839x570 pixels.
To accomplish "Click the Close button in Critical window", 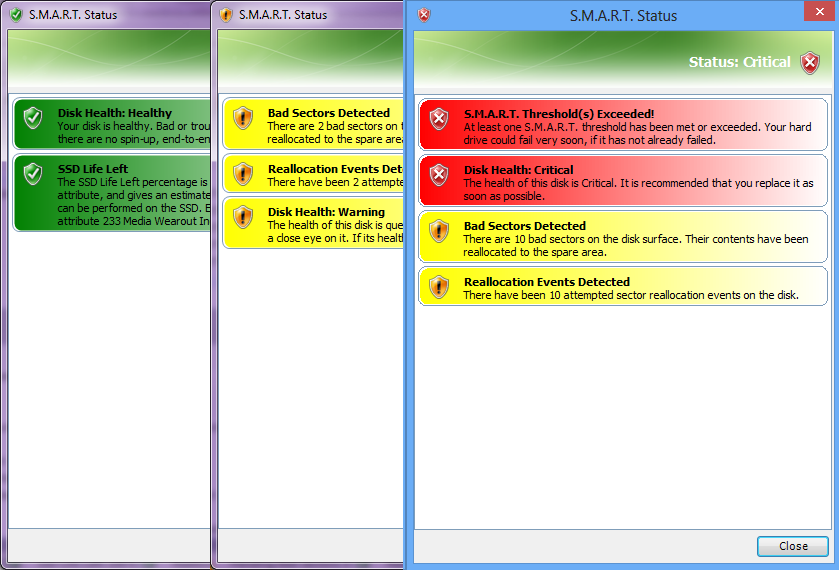I will point(792,546).
